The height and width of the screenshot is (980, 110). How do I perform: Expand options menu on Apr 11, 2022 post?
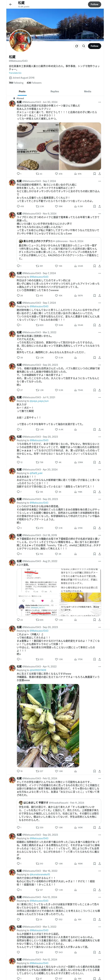tap(100, 667)
